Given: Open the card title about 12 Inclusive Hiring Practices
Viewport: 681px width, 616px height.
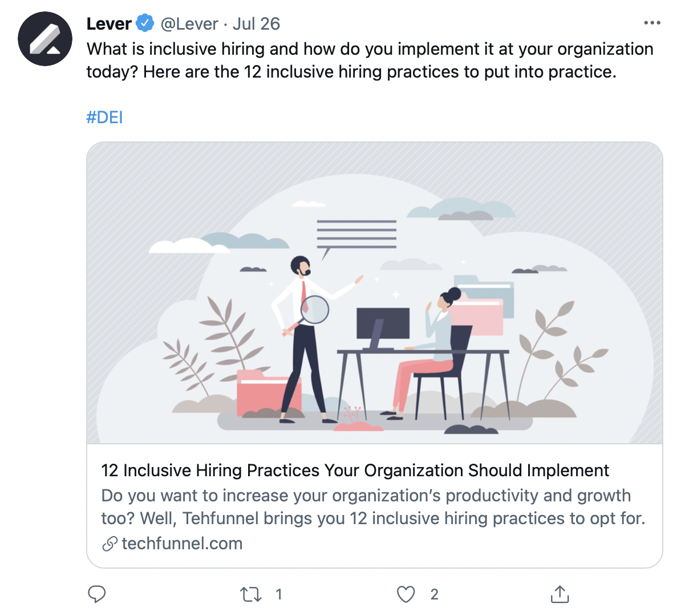Looking at the screenshot, I should pyautogui.click(x=355, y=471).
